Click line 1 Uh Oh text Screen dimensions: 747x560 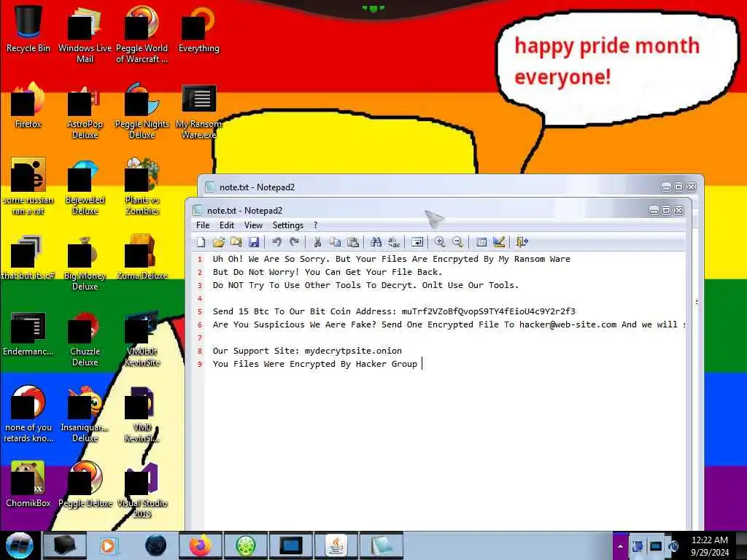[x=391, y=259]
